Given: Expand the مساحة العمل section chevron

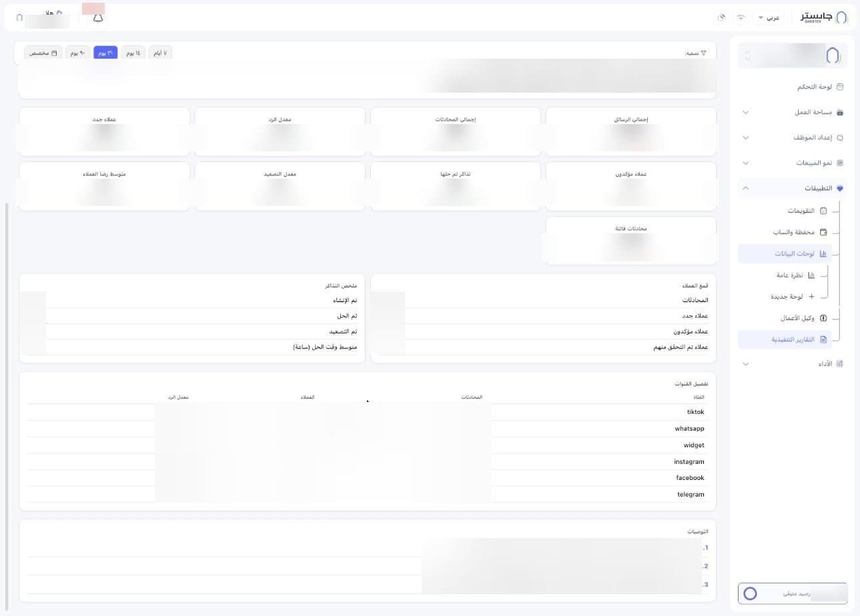Looking at the screenshot, I should click(x=746, y=112).
